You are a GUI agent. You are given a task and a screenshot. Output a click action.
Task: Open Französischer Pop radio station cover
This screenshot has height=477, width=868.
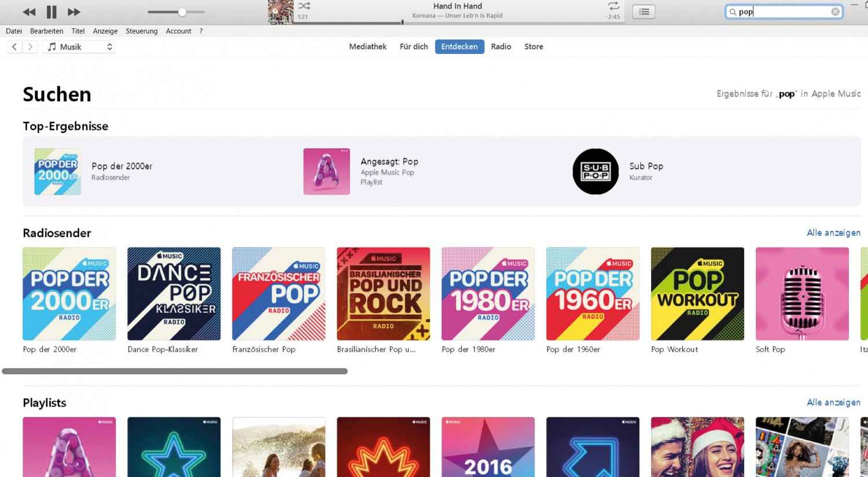click(x=279, y=294)
